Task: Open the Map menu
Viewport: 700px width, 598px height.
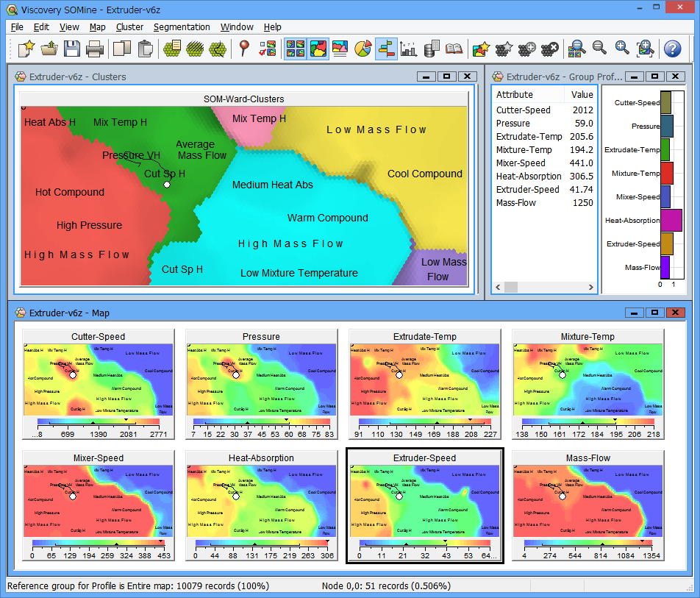Action: click(x=97, y=27)
